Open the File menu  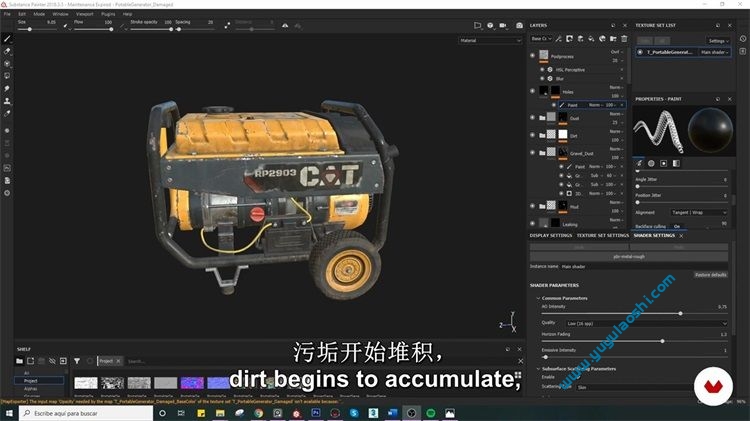[x=7, y=14]
